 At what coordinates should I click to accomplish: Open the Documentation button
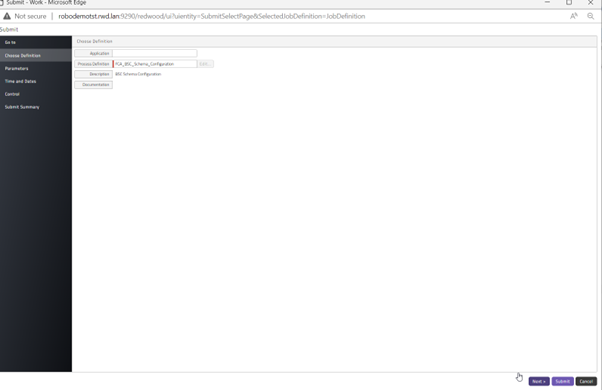[93, 84]
